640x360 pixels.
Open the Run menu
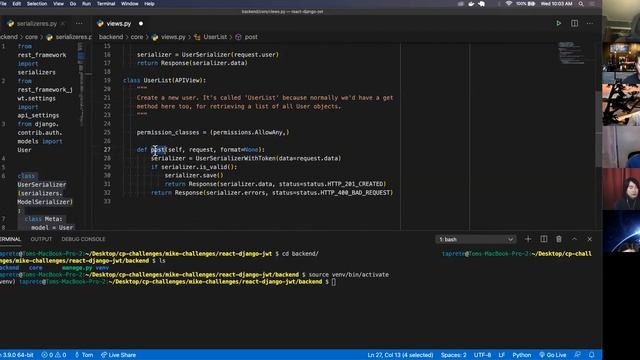point(87,4)
